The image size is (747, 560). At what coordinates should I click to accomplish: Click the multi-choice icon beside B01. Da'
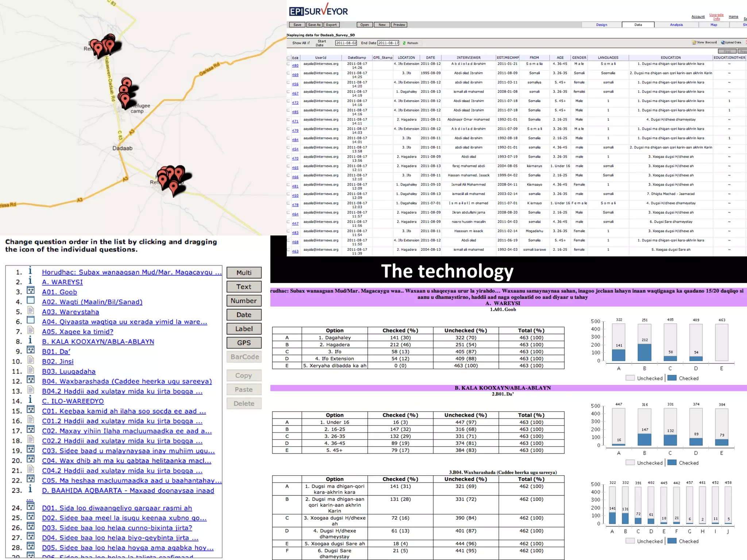[31, 350]
